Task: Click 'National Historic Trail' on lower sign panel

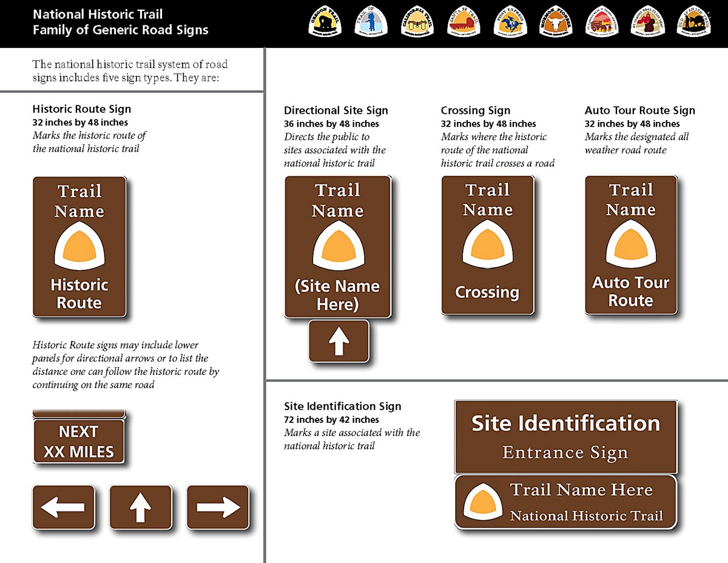Action: 586,516
